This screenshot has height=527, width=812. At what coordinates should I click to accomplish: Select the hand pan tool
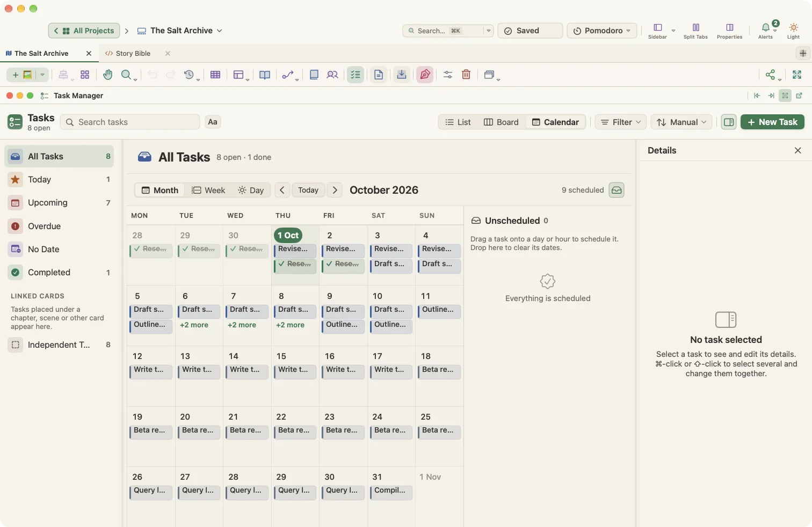tap(107, 75)
